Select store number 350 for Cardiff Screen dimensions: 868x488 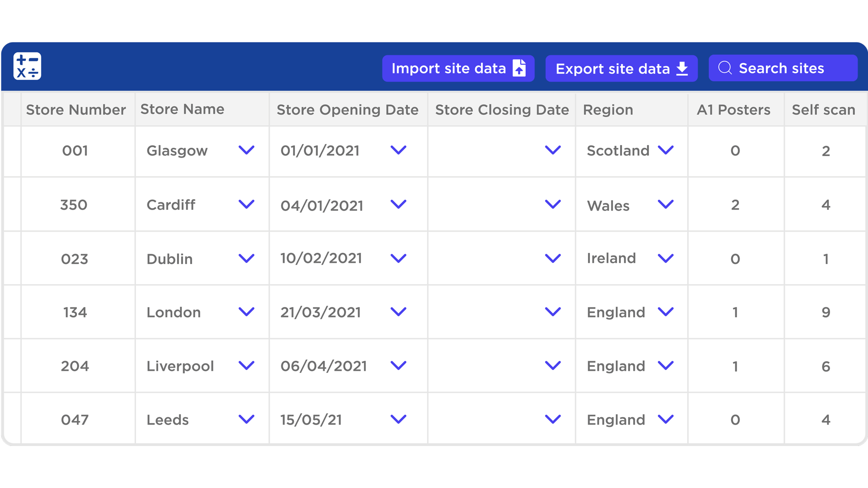[x=74, y=205]
